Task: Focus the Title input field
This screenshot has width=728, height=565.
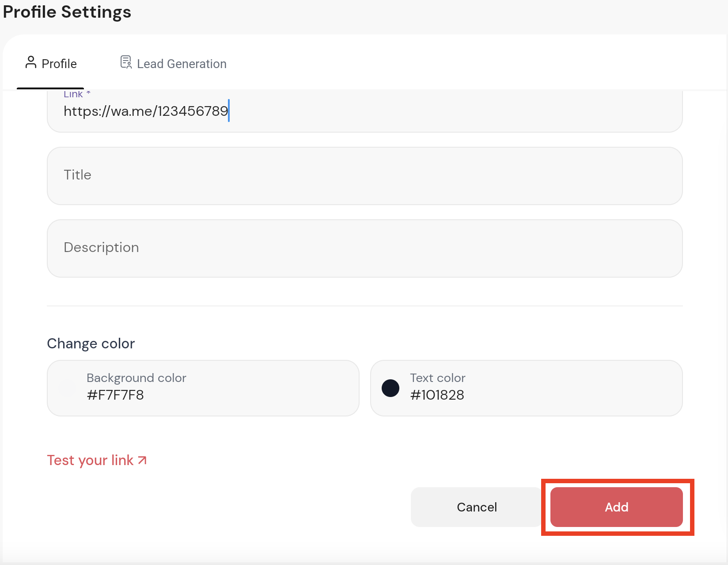Action: pos(364,176)
